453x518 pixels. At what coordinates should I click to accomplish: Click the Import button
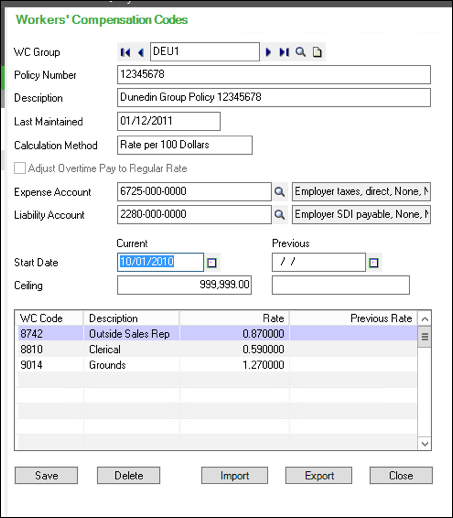(x=234, y=475)
